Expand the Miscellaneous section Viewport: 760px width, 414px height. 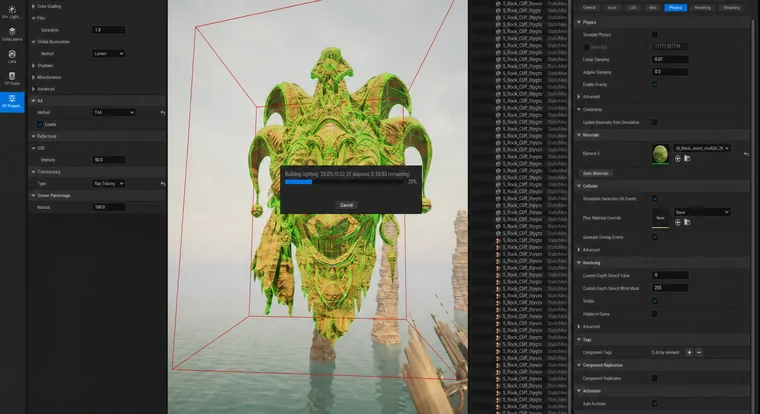(x=33, y=77)
